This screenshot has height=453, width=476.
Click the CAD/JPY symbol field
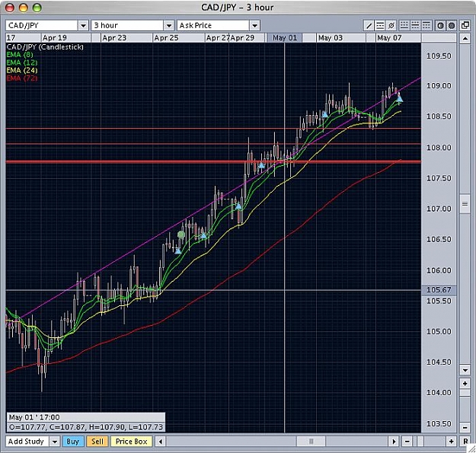42,25
